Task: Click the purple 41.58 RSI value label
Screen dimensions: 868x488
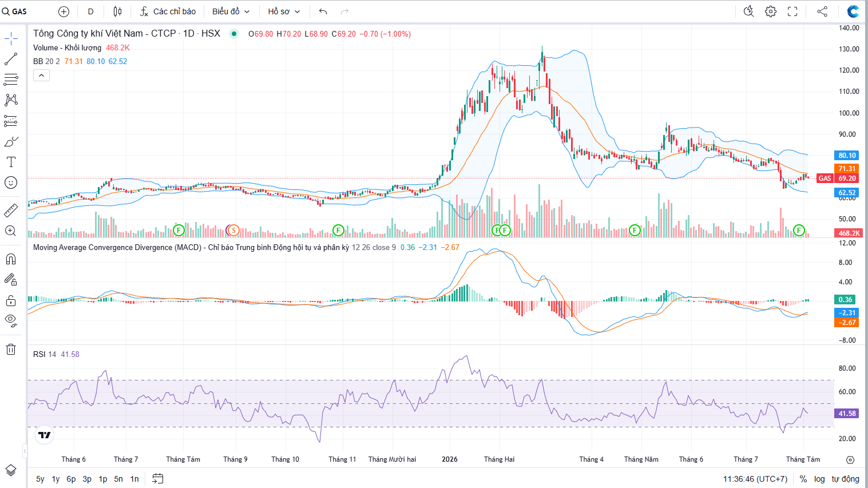Action: coord(847,413)
